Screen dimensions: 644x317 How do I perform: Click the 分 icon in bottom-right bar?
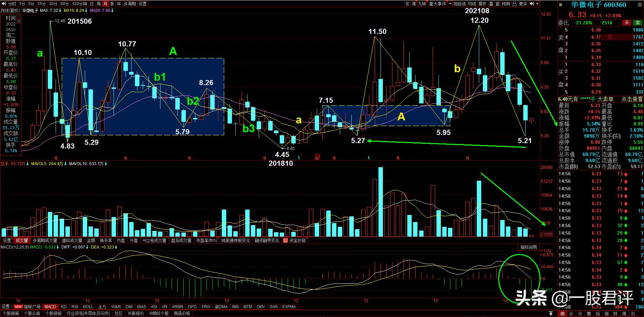tap(580, 314)
